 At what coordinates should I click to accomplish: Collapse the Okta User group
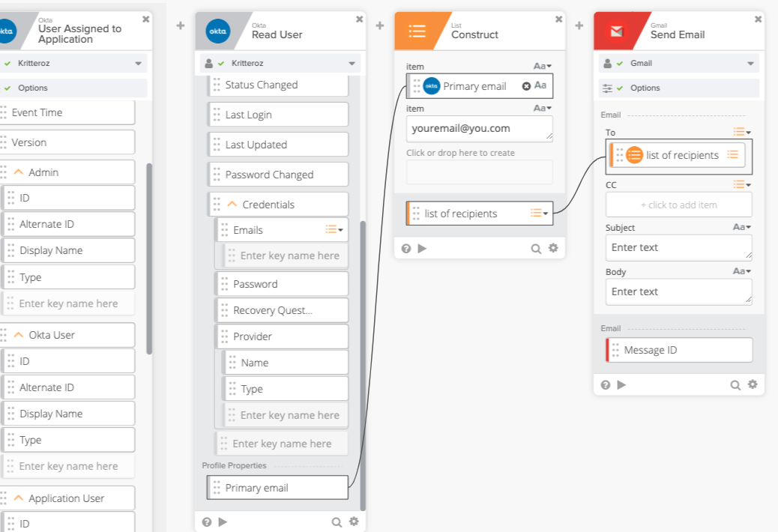click(x=19, y=335)
